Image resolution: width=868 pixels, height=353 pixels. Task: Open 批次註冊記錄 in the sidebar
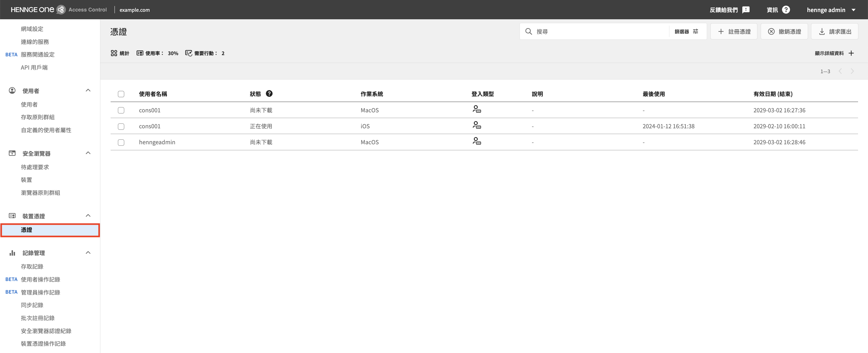coord(37,318)
